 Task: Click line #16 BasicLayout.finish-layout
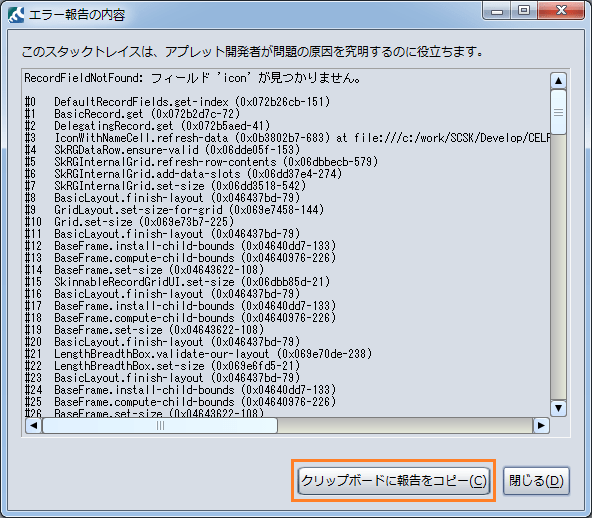click(x=162, y=294)
